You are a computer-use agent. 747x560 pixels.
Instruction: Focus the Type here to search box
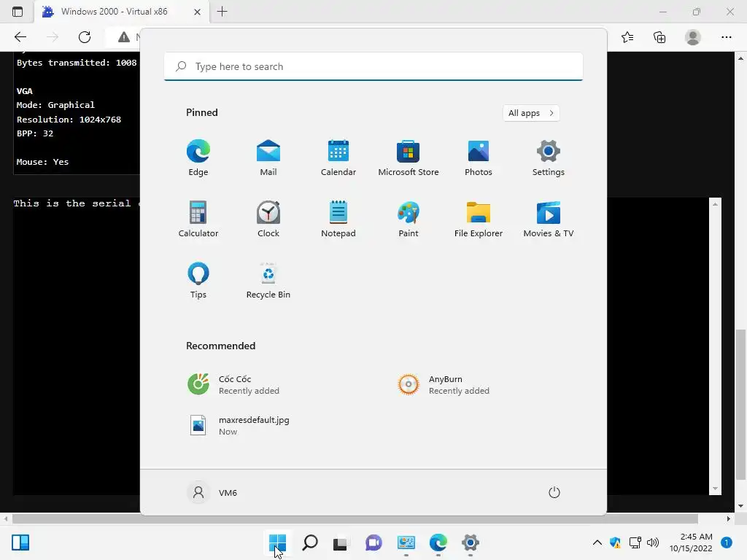coord(373,66)
